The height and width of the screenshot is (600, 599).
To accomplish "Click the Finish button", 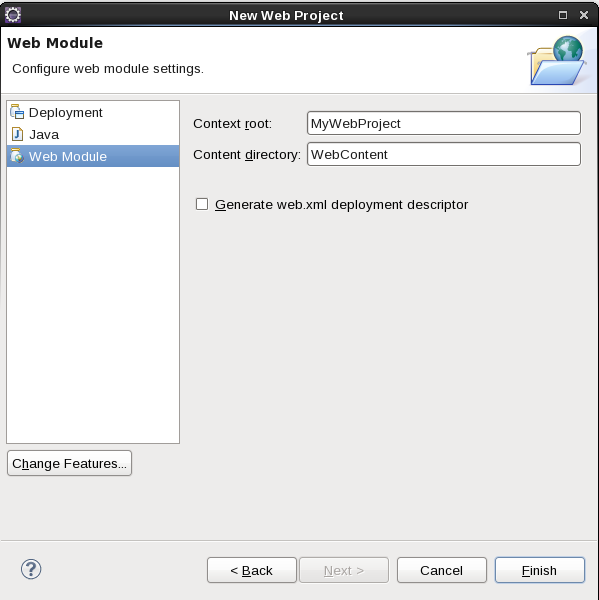I will click(x=540, y=570).
